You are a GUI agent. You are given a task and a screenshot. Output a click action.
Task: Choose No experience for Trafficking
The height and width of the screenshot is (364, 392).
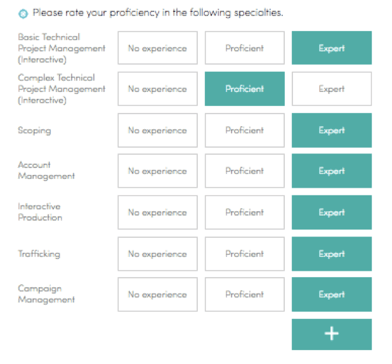158,254
